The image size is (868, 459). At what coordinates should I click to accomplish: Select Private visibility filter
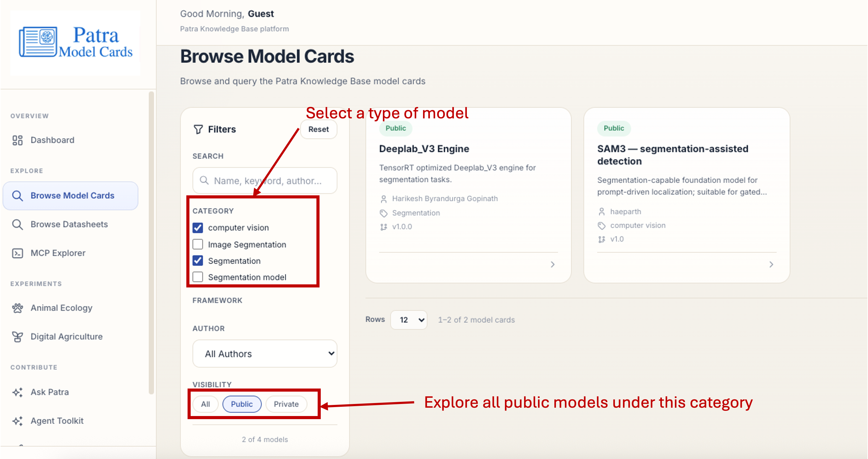286,404
